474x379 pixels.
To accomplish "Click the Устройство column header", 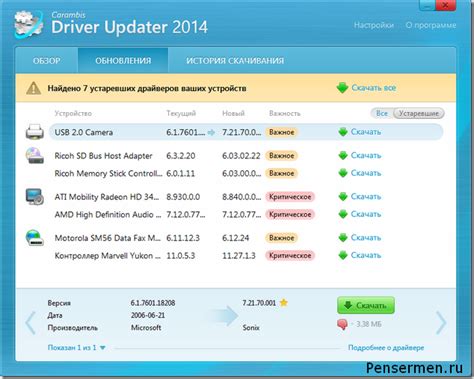I will click(x=73, y=113).
